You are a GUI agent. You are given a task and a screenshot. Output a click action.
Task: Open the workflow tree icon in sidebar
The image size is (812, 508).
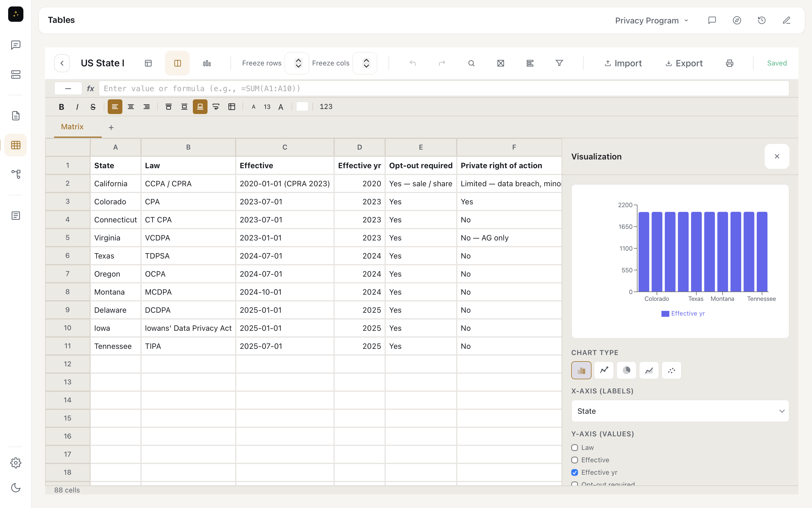point(16,174)
